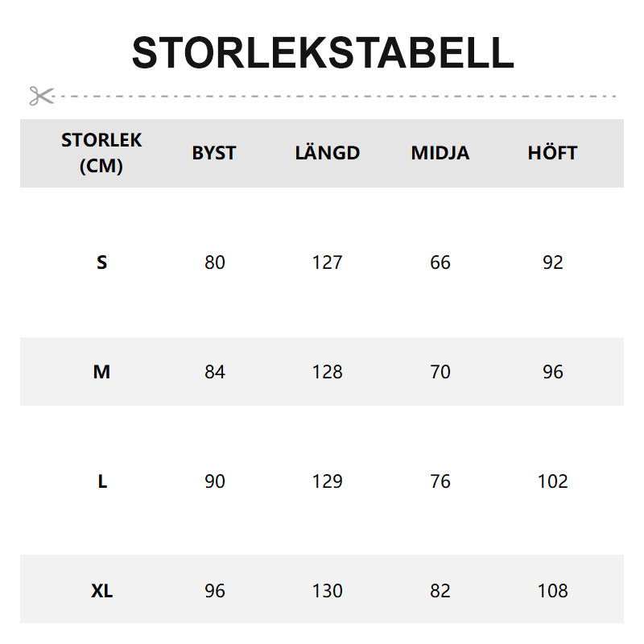This screenshot has width=644, height=644.
Task: Select hip value 108 in XL row
Action: 552,591
